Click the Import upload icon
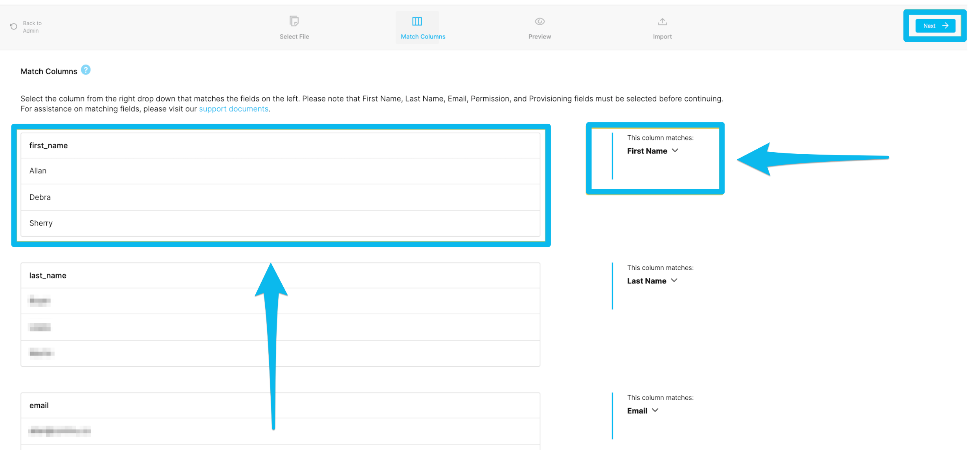The width and height of the screenshot is (980, 450). [x=662, y=22]
